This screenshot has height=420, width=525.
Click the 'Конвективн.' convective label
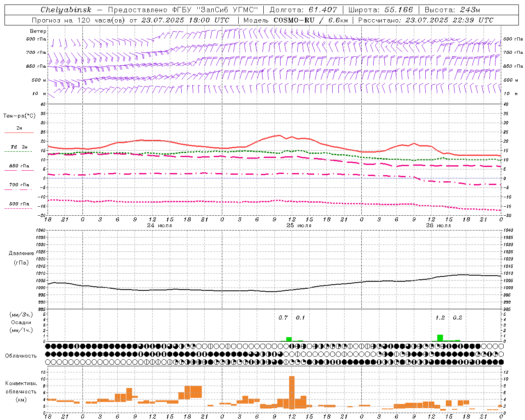[21, 383]
